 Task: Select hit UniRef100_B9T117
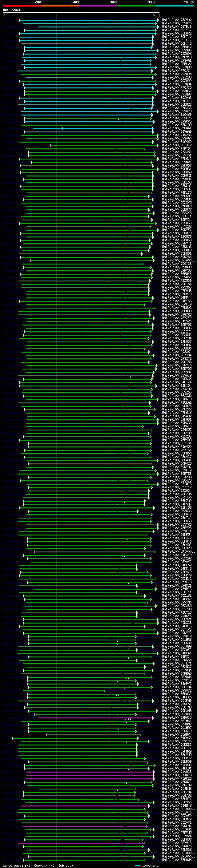coord(177,30)
